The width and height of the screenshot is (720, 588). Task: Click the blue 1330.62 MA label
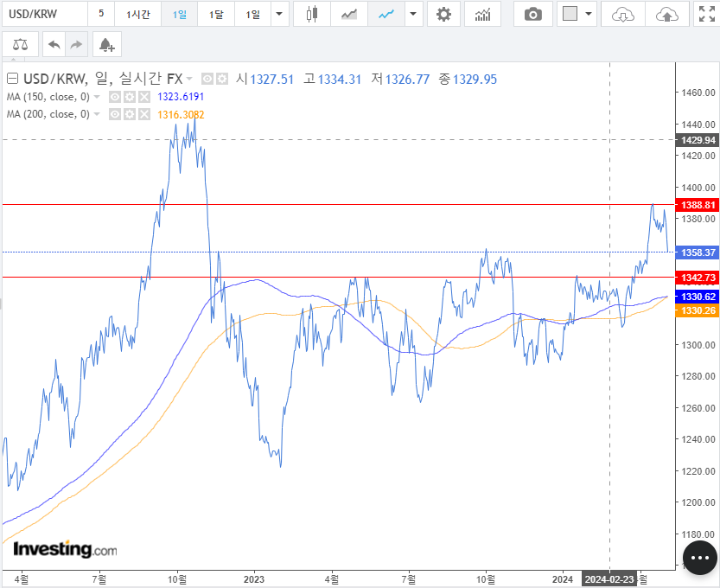click(697, 297)
